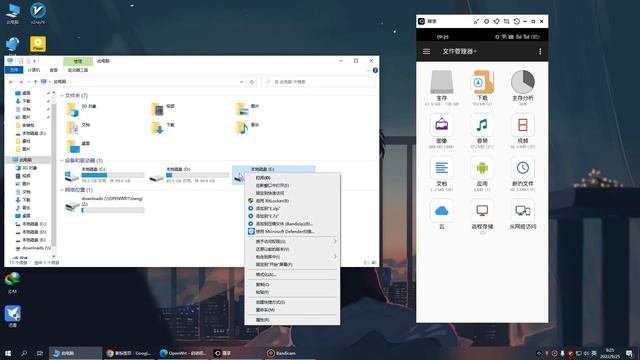
Task: Open the 下载 downloads folder in phone app
Action: tap(482, 82)
